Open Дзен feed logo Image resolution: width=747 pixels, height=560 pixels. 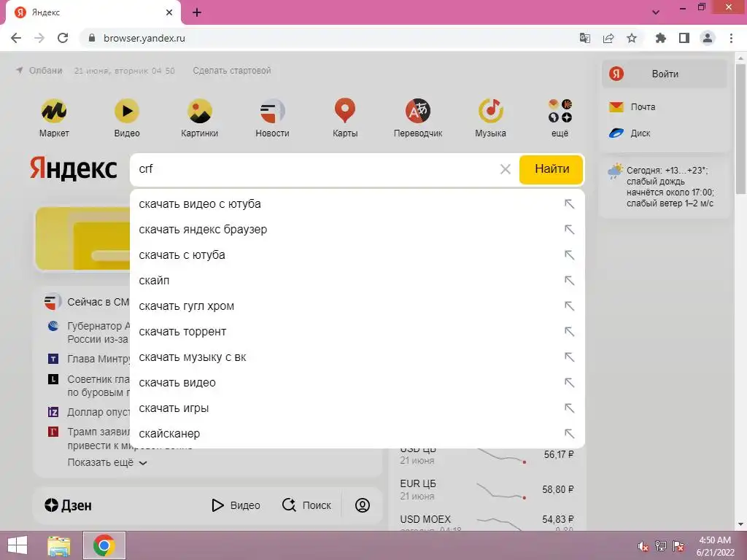coord(68,505)
